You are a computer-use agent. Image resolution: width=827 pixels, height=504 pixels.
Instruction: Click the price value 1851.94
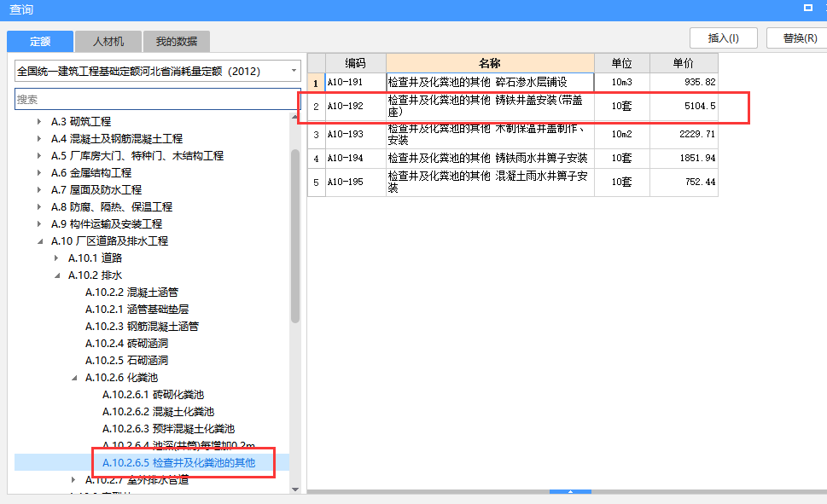pyautogui.click(x=697, y=158)
